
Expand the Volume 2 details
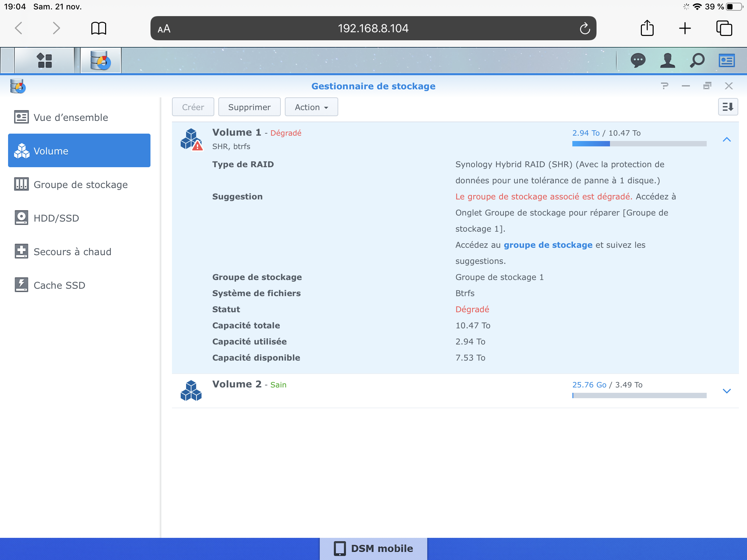click(727, 391)
